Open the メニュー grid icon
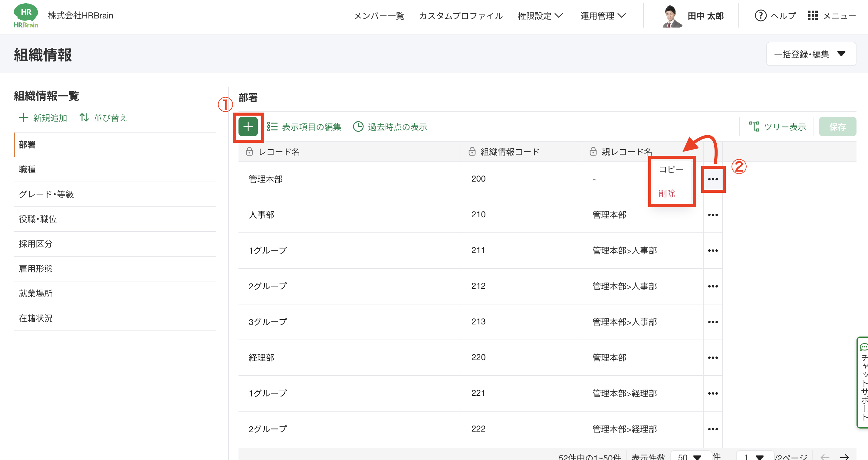868x460 pixels. 812,16
